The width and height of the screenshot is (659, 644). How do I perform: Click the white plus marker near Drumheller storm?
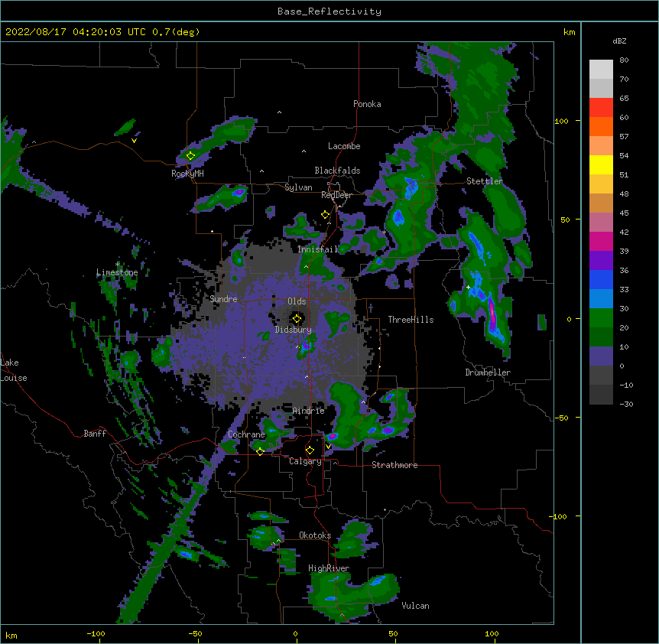[468, 288]
